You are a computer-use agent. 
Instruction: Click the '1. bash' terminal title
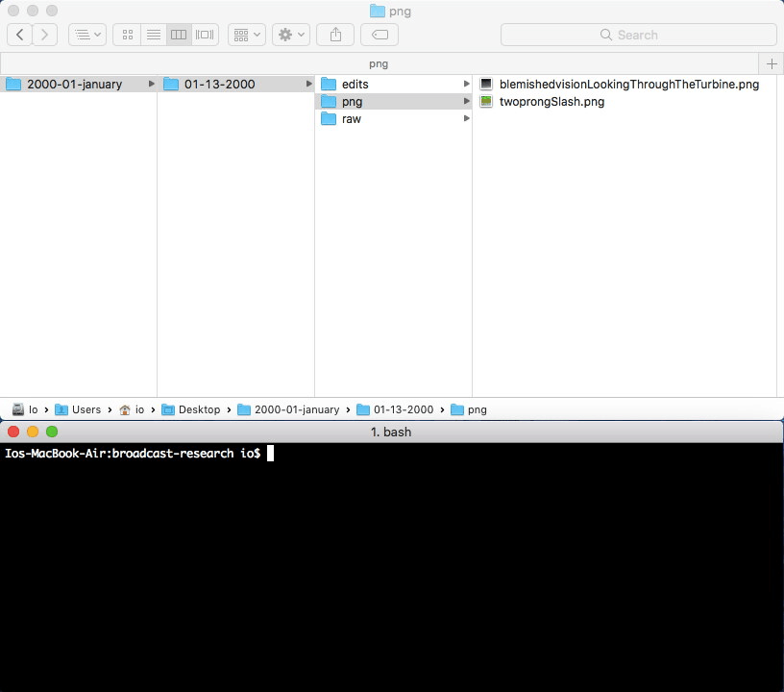point(391,432)
